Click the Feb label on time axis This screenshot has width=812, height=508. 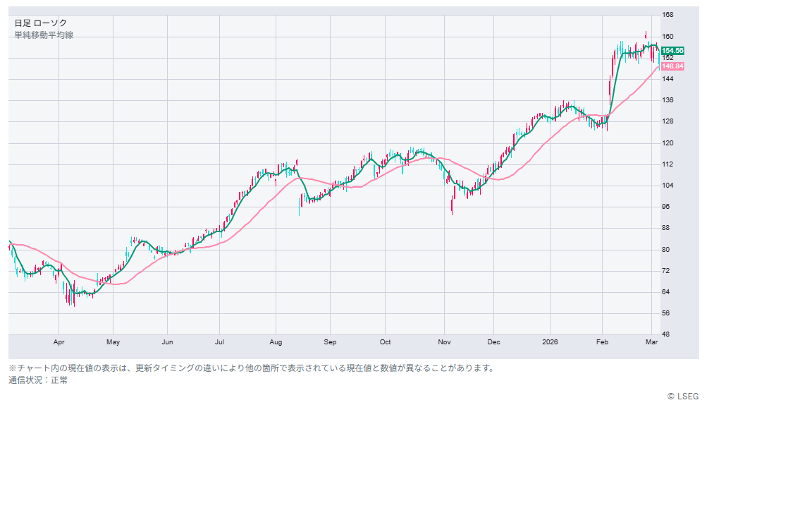tap(602, 342)
